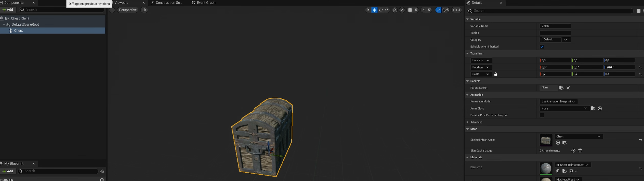Image resolution: width=644 pixels, height=181 pixels.
Task: Select Components panel tab
Action: [x=14, y=3]
